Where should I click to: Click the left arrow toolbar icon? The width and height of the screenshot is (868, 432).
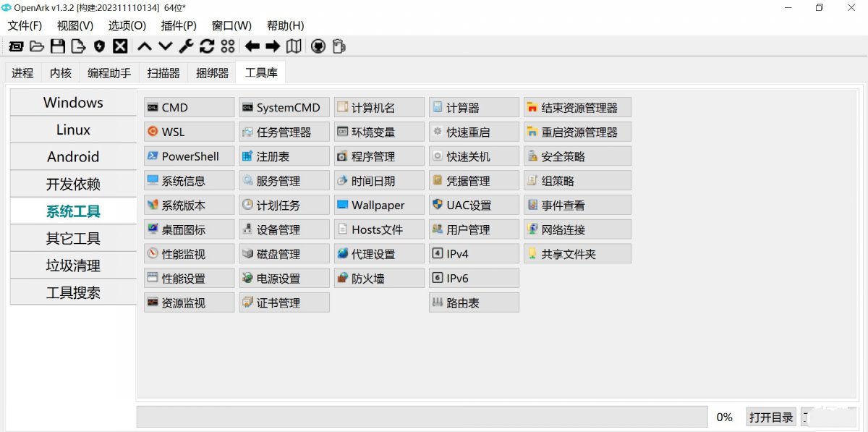coord(252,46)
